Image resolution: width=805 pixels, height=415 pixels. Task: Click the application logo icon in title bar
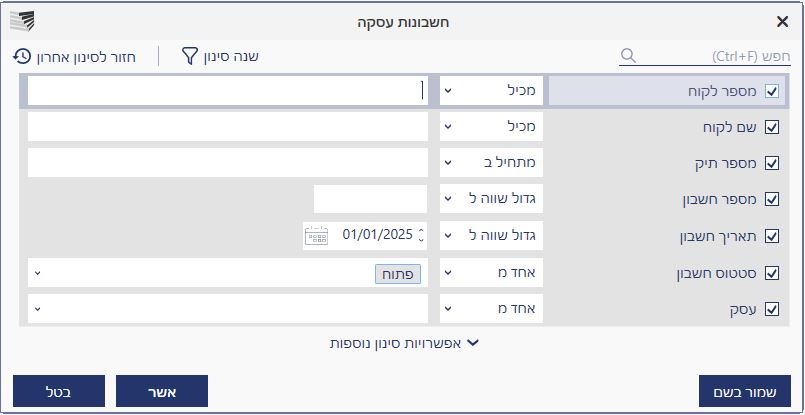pyautogui.click(x=22, y=21)
